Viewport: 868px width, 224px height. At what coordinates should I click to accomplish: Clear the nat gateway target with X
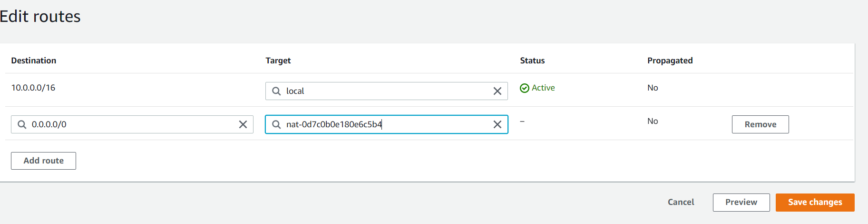(497, 124)
